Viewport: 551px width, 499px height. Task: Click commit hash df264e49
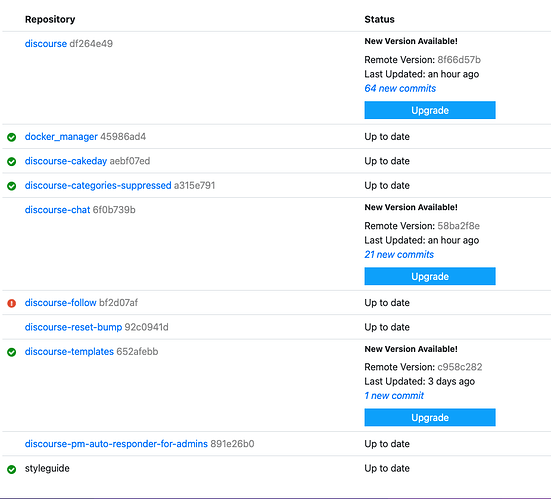[x=91, y=44]
